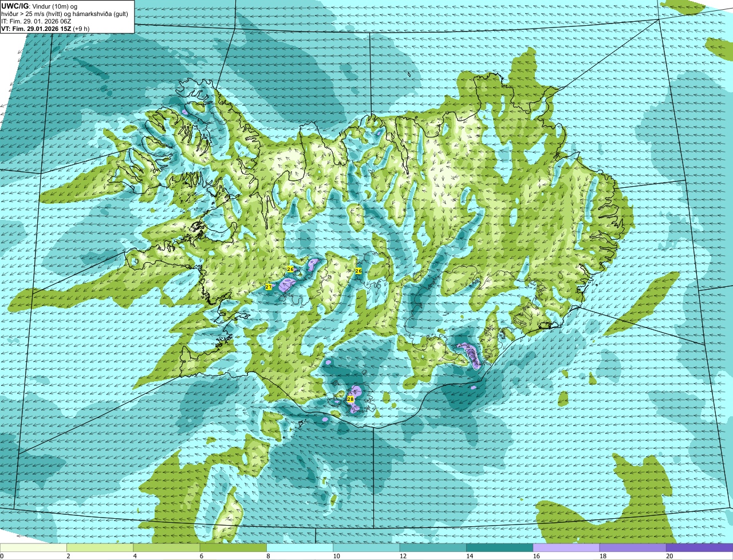Click the scale tick label "2"
Viewport: 733px width, 560px height.
coord(68,556)
